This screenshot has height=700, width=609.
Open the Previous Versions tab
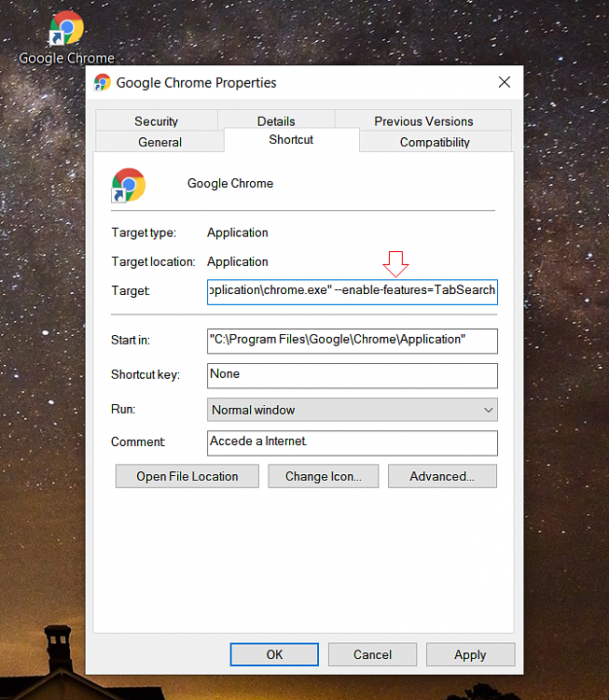coord(423,121)
